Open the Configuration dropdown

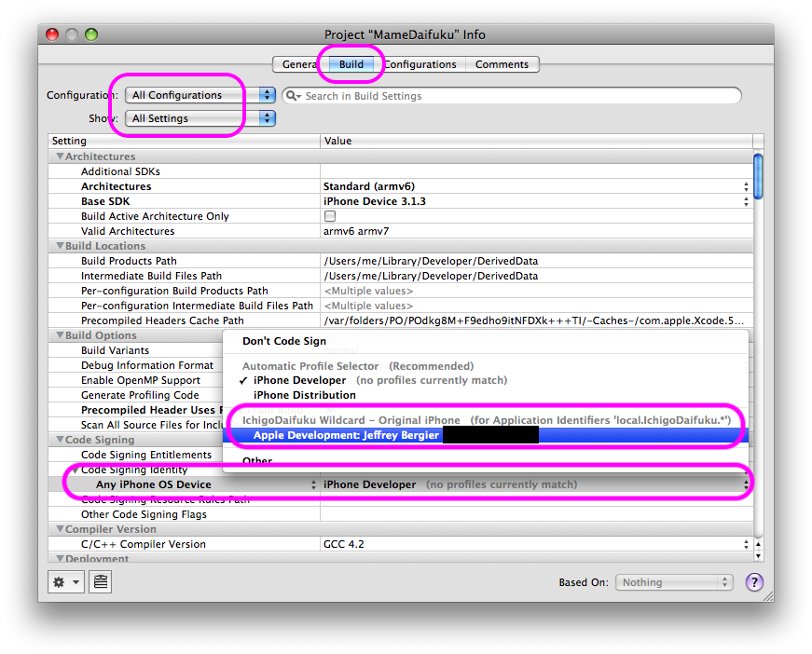click(x=200, y=95)
